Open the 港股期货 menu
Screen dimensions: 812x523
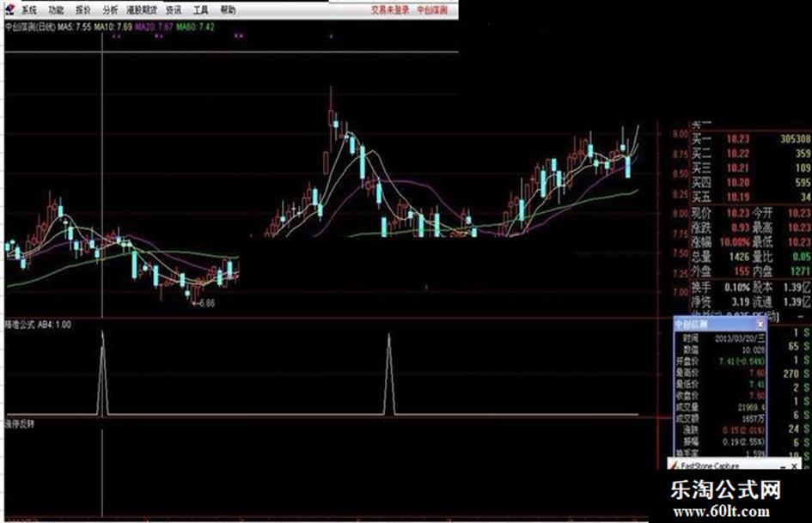coord(142,9)
